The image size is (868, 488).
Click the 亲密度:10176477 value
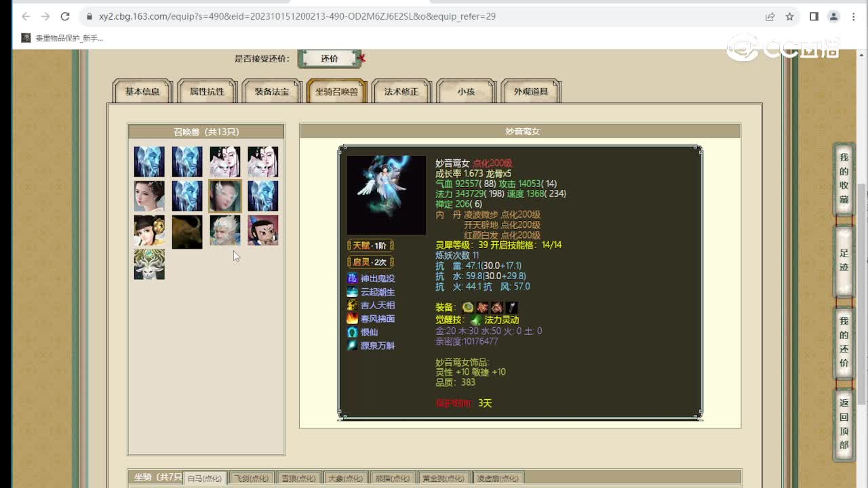pos(467,342)
